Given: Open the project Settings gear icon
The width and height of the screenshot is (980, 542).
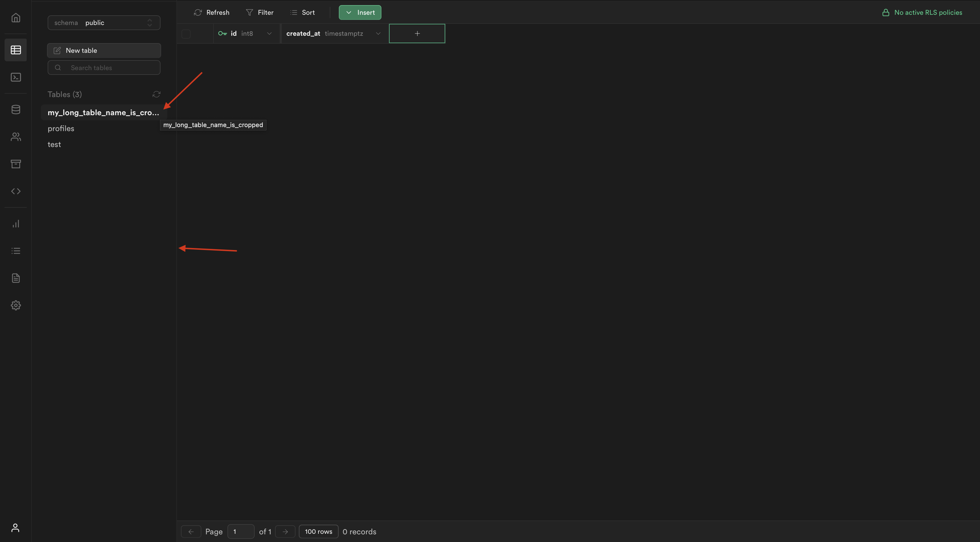Looking at the screenshot, I should click(16, 305).
